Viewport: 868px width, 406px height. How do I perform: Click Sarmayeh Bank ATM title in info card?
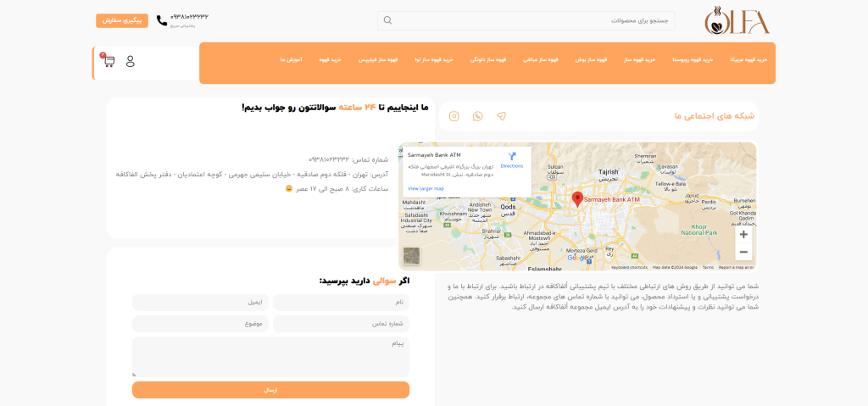(434, 155)
